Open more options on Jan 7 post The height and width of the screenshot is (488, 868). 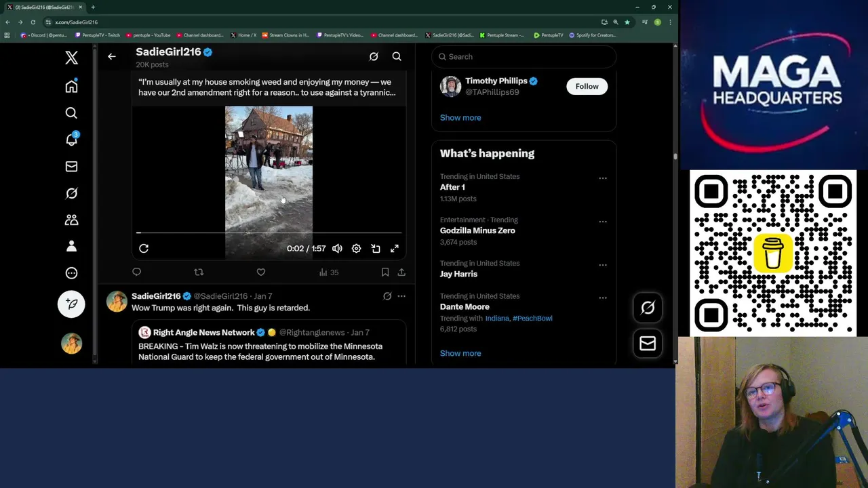tap(401, 296)
